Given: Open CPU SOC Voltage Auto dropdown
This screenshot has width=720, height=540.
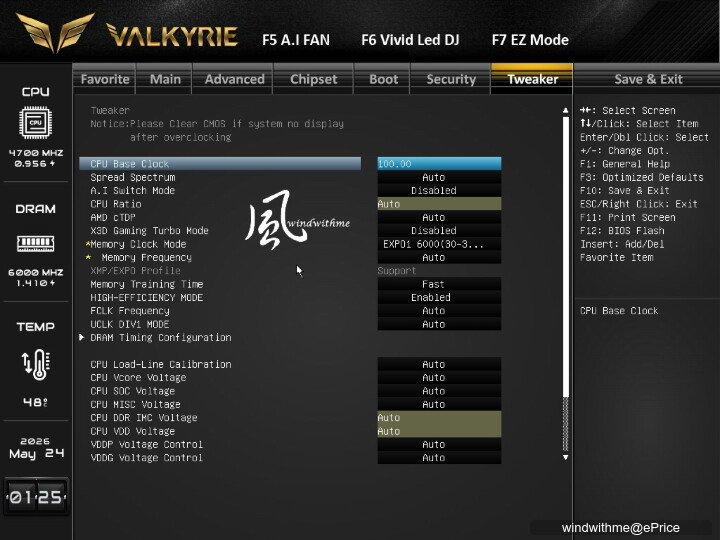Looking at the screenshot, I should 439,391.
